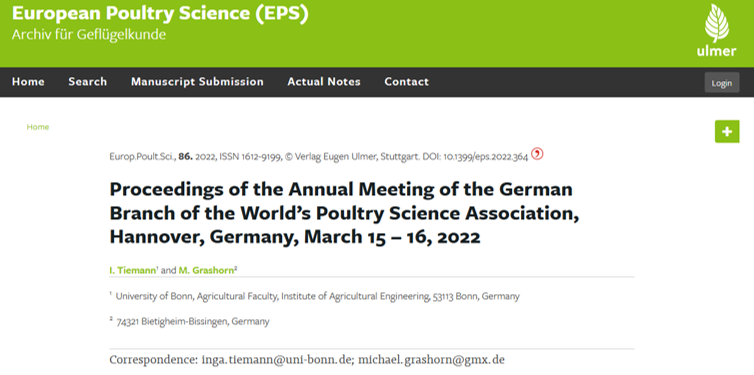This screenshot has width=754, height=375.
Task: Click the Login button
Action: tap(722, 83)
